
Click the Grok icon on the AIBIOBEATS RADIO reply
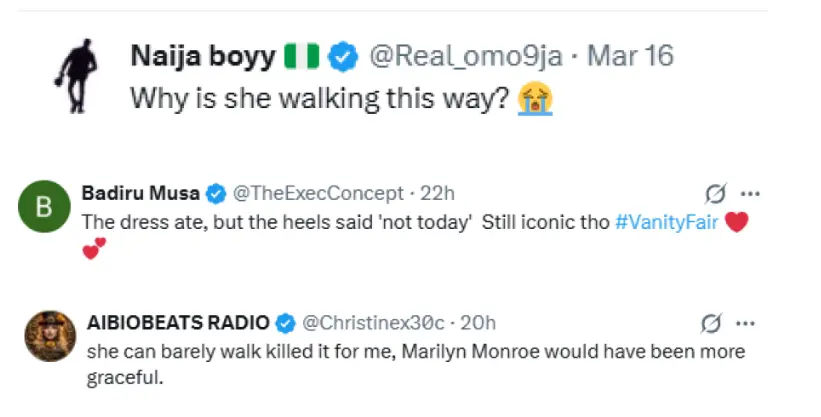pyautogui.click(x=713, y=322)
